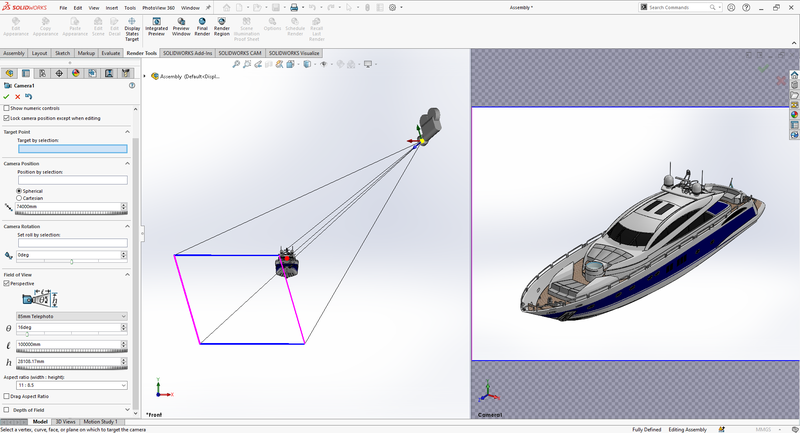The image size is (800, 433).
Task: Enable Drag Aspect Ratio checkbox
Action: pyautogui.click(x=7, y=396)
